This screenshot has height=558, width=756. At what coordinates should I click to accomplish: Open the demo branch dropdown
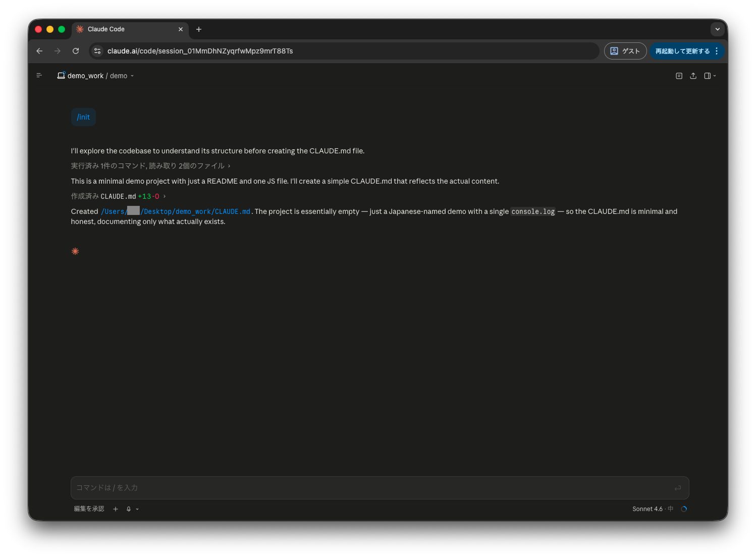point(122,76)
